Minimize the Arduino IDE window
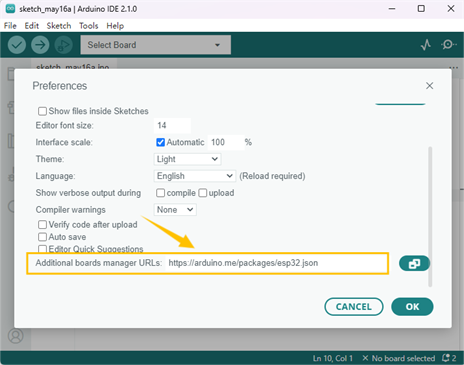The width and height of the screenshot is (464, 365). pos(392,9)
